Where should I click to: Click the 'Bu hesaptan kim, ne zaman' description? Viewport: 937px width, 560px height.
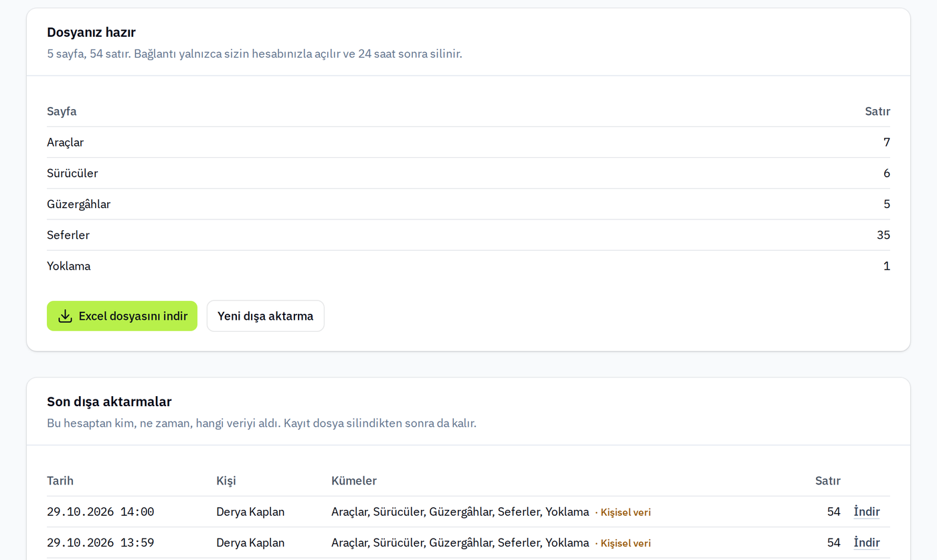[x=262, y=423]
